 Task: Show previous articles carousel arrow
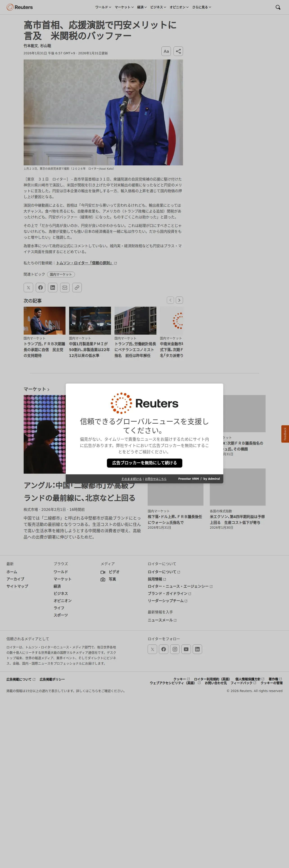coord(171,300)
